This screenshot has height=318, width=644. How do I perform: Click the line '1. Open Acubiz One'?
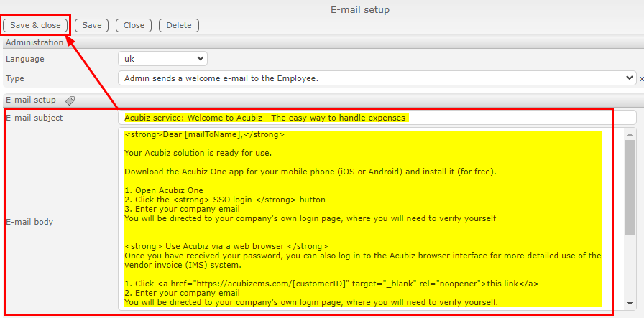(164, 190)
